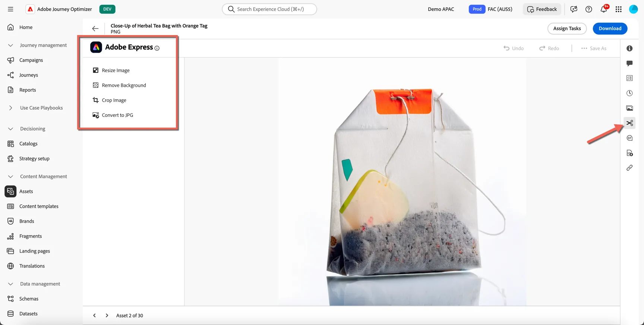Open the comments panel icon

click(x=629, y=63)
